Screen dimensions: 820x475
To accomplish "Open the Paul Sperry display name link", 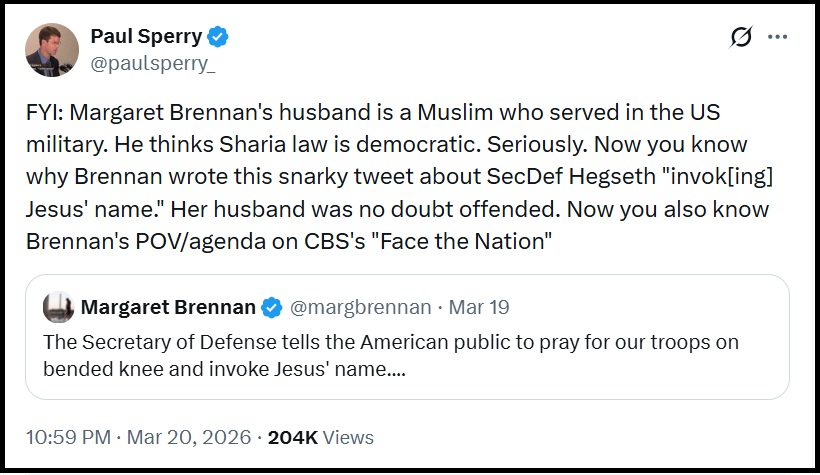I will (x=147, y=38).
